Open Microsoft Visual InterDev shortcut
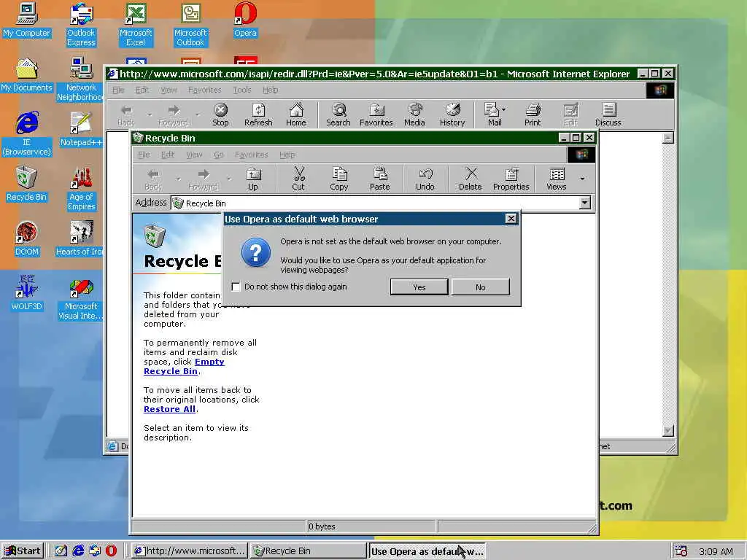This screenshot has width=747, height=560. click(81, 298)
